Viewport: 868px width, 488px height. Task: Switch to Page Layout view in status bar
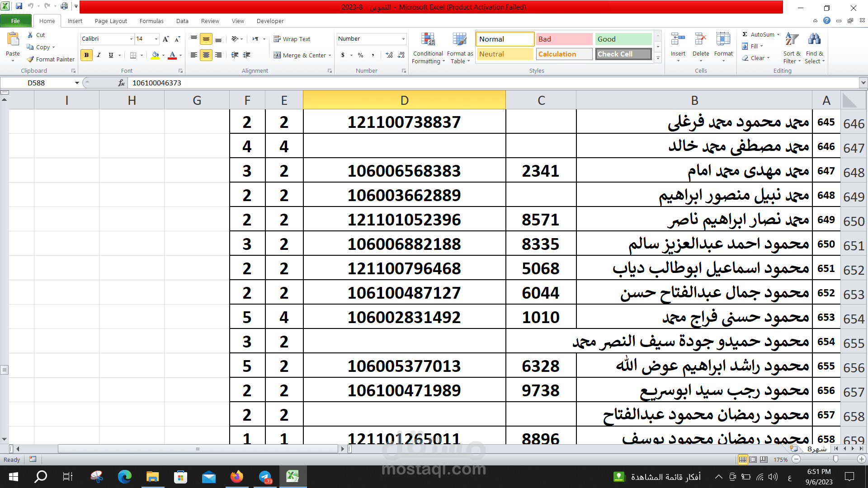753,460
